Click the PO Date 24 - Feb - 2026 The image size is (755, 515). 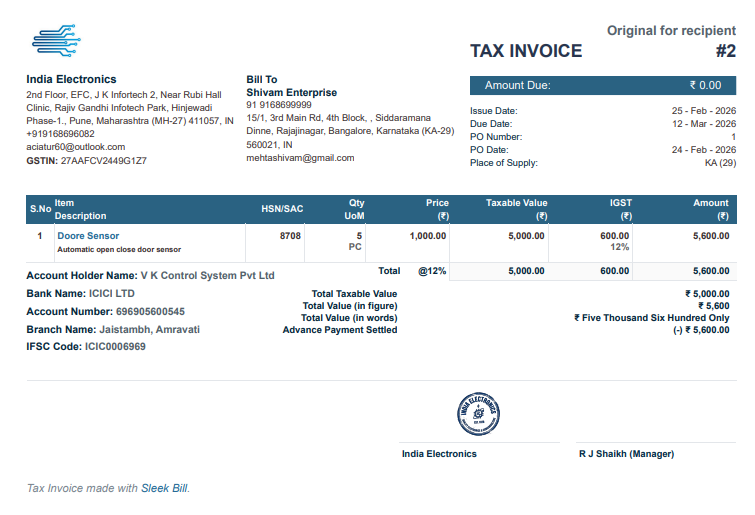coord(703,150)
